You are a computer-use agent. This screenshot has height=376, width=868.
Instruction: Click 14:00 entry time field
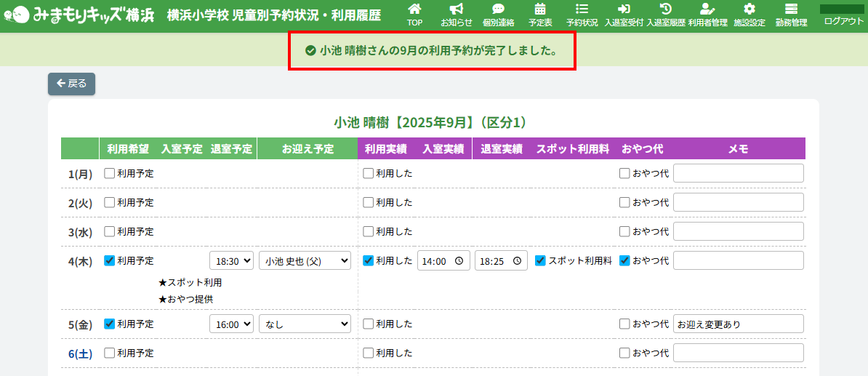click(x=443, y=261)
